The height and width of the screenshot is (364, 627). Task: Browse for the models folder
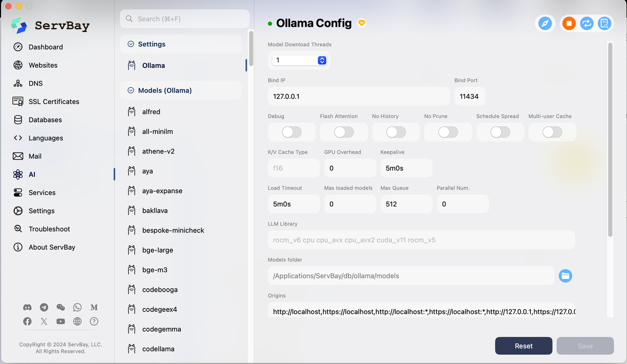[x=565, y=276]
